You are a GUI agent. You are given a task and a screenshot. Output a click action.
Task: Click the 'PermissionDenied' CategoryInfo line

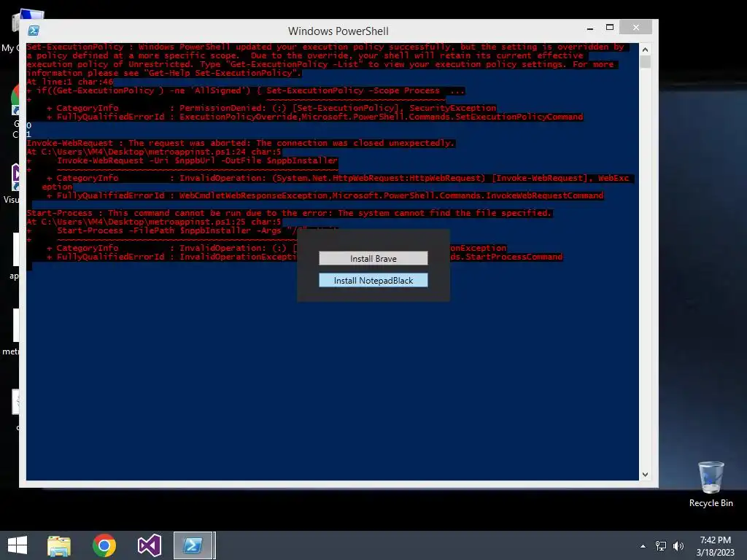(x=271, y=108)
